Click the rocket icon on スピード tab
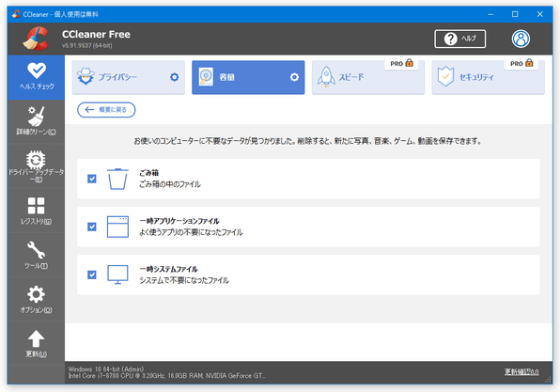 326,77
